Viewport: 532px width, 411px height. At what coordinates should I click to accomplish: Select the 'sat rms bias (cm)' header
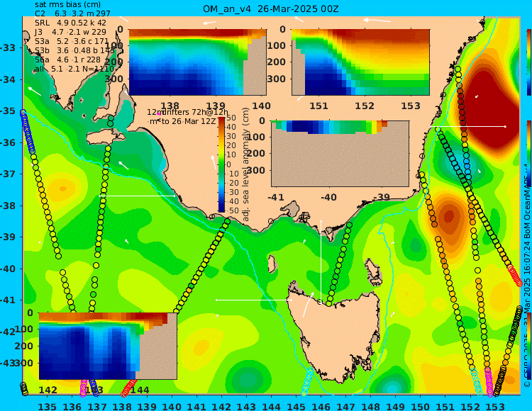[x=67, y=4]
